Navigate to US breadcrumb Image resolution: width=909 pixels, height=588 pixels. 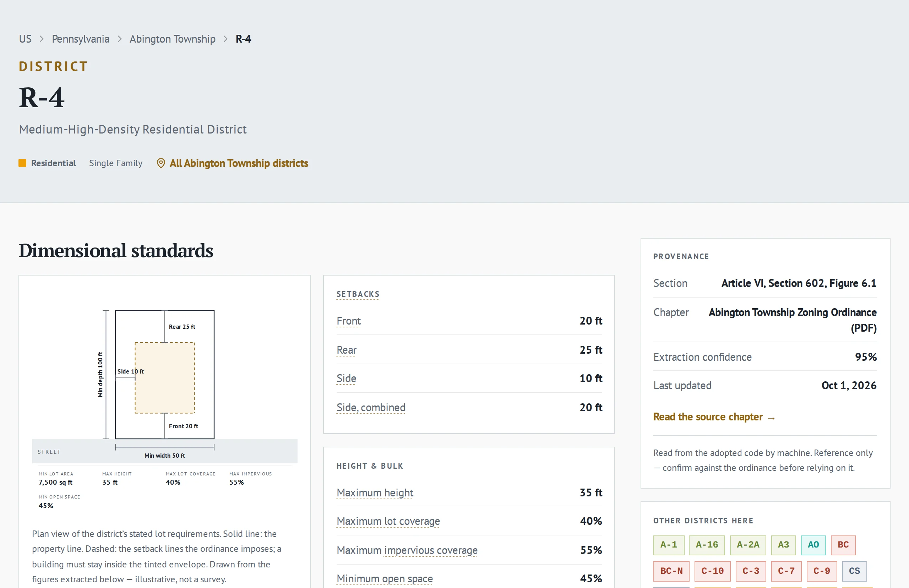(x=25, y=39)
